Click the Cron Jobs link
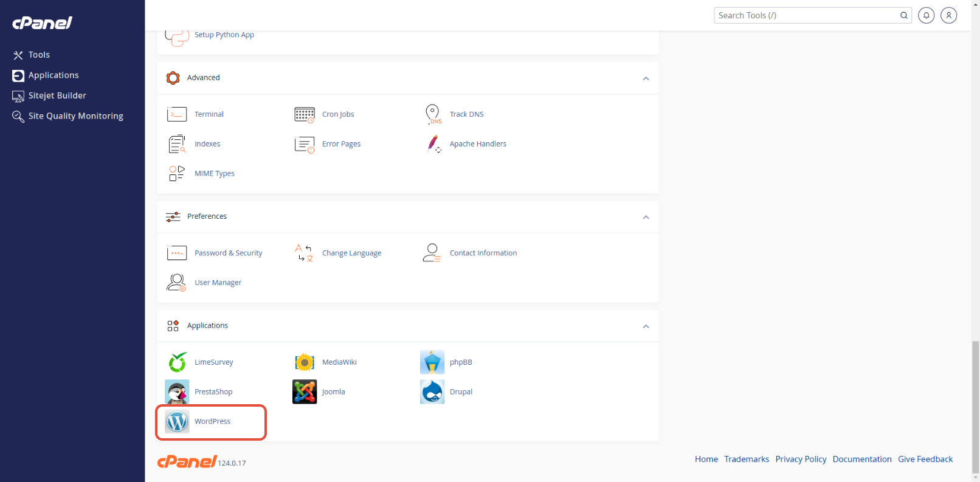The width and height of the screenshot is (980, 482). point(338,114)
